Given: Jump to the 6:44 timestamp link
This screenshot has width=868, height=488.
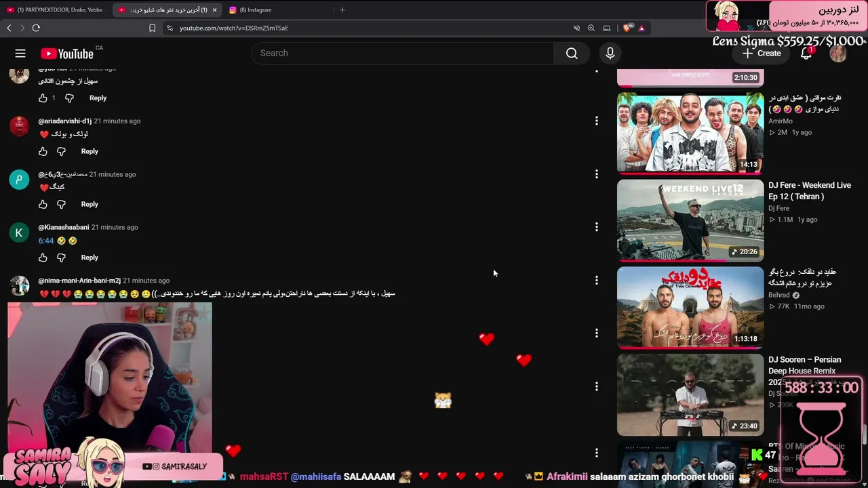Looking at the screenshot, I should (46, 241).
